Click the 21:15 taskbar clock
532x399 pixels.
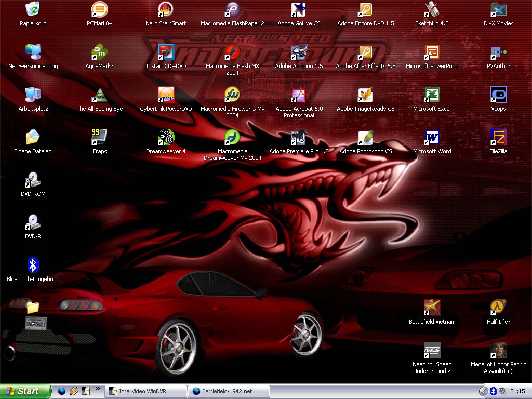518,392
